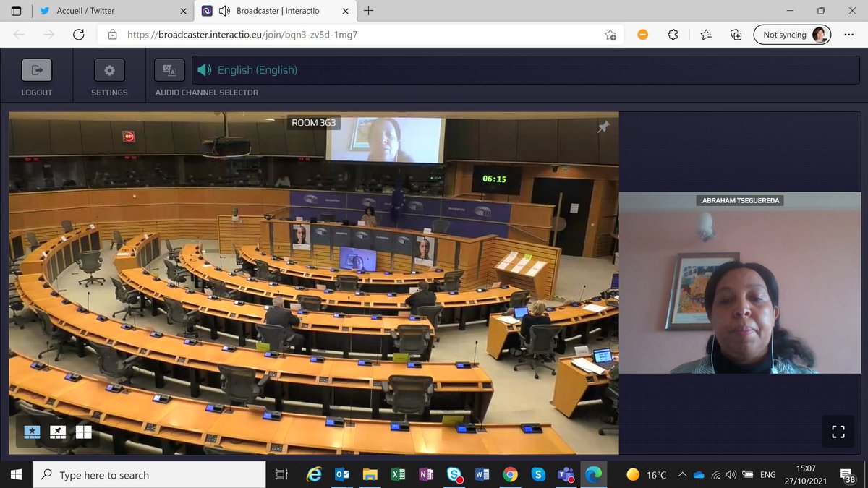Go forward to the next page

click(x=48, y=35)
